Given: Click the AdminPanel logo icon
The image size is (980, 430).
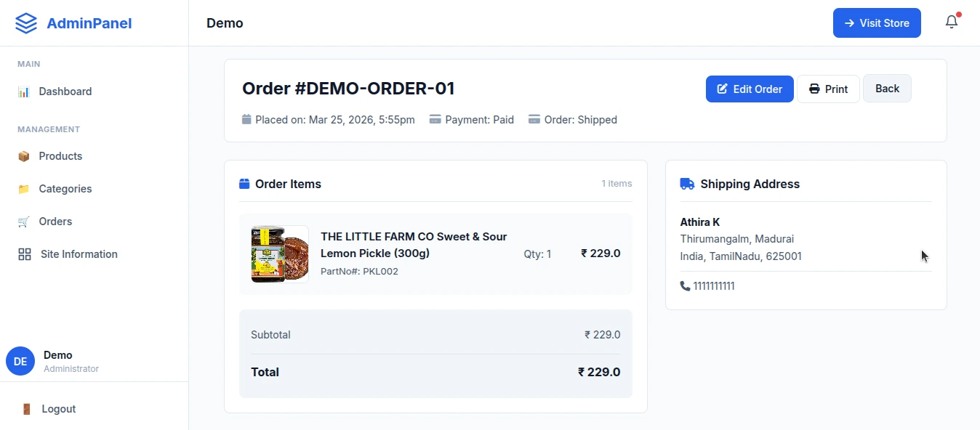Looking at the screenshot, I should [25, 23].
